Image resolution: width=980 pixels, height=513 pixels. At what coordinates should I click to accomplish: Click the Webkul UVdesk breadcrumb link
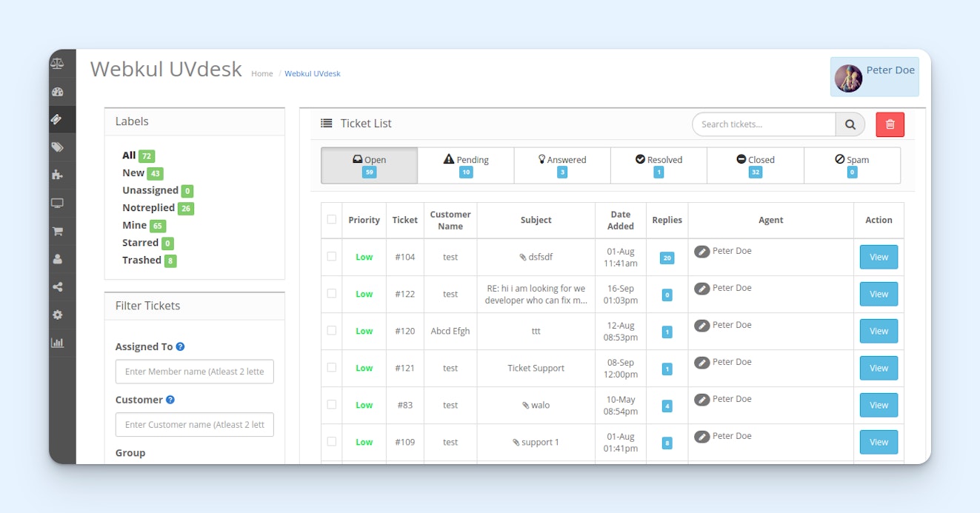click(x=313, y=73)
